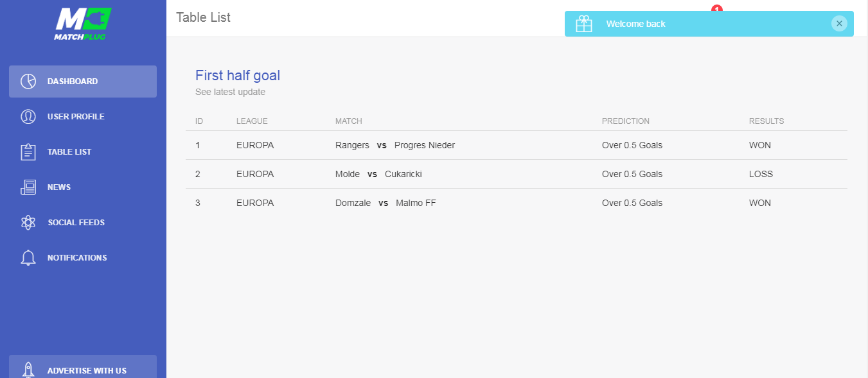Click the RESULTS column header

(x=766, y=121)
